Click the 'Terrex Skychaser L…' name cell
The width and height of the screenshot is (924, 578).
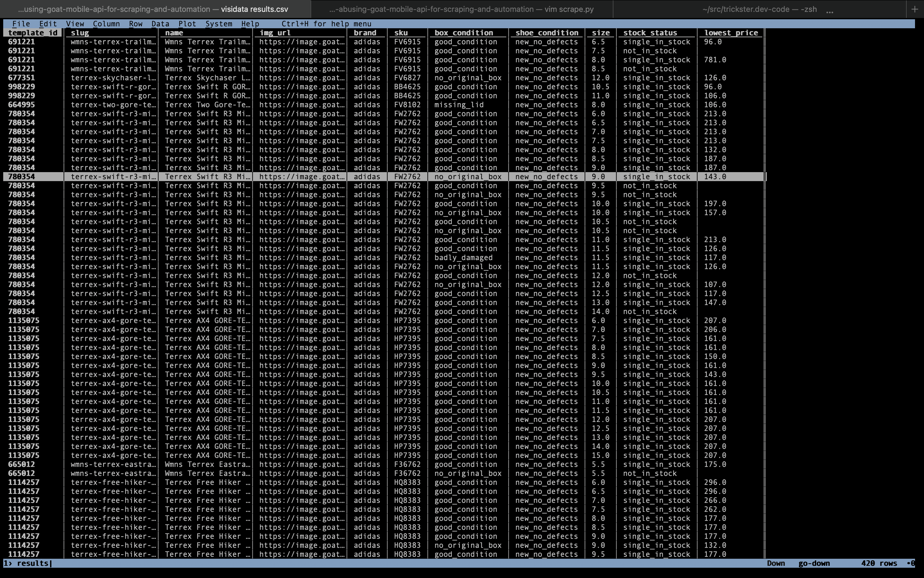[208, 78]
